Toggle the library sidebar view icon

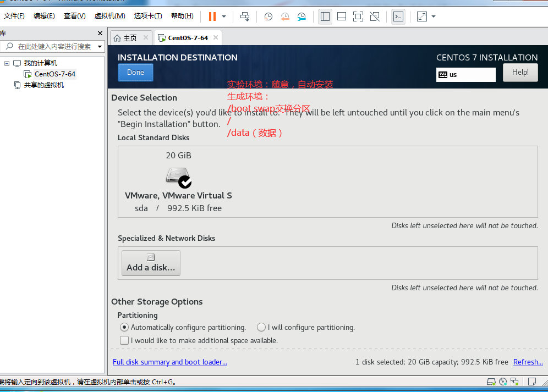(x=325, y=16)
